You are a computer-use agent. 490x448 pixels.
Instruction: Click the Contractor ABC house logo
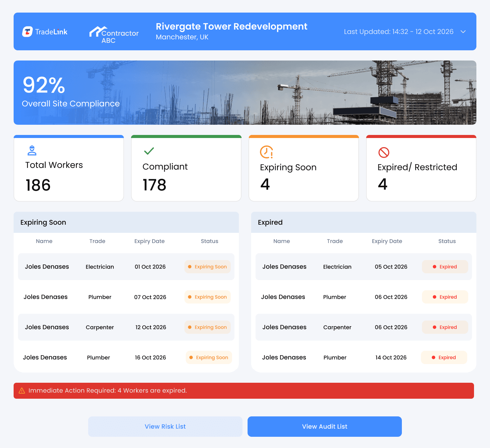(x=98, y=32)
